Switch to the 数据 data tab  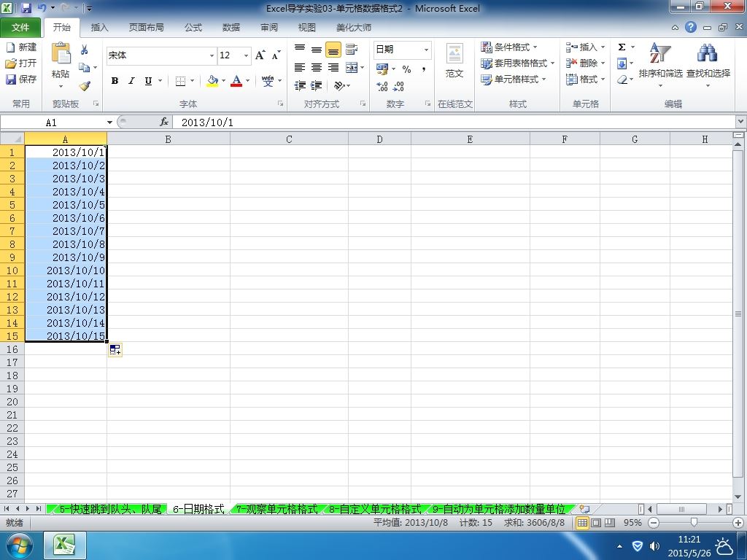[x=231, y=28]
